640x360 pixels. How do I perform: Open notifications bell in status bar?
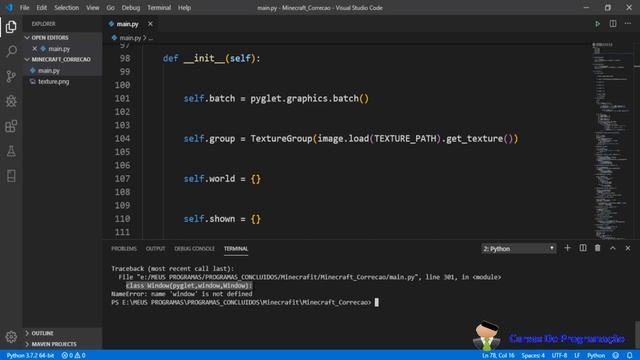click(629, 356)
